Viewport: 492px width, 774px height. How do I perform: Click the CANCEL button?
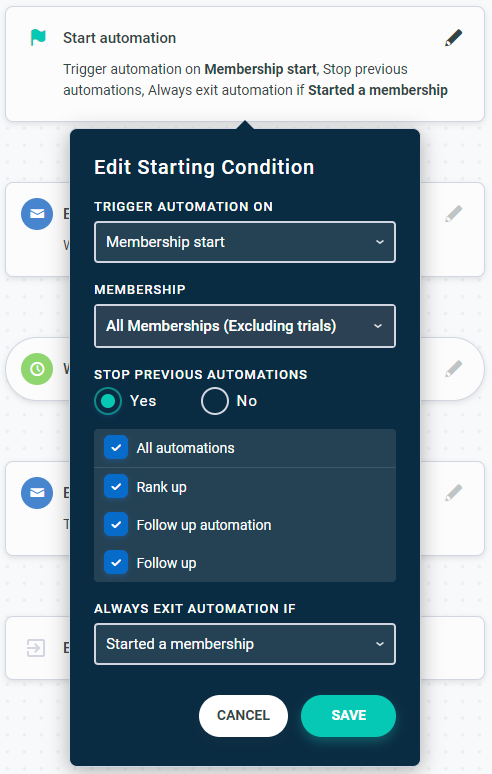(243, 715)
